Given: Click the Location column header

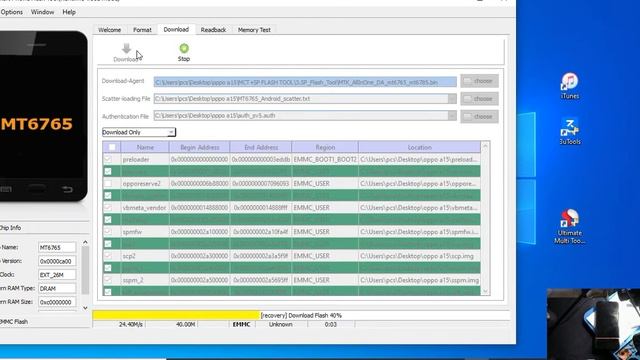Looking at the screenshot, I should point(420,147).
